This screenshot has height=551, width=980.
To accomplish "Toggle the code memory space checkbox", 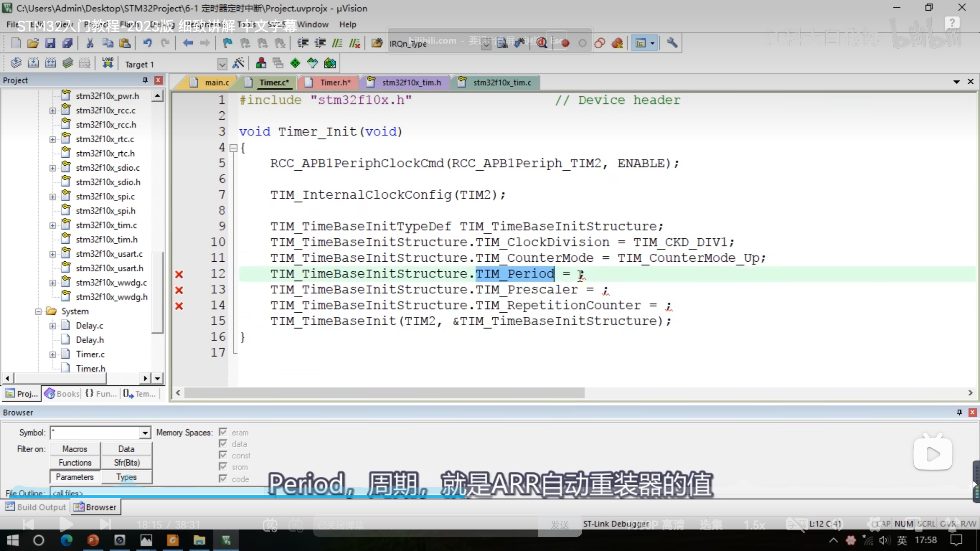I will (223, 479).
